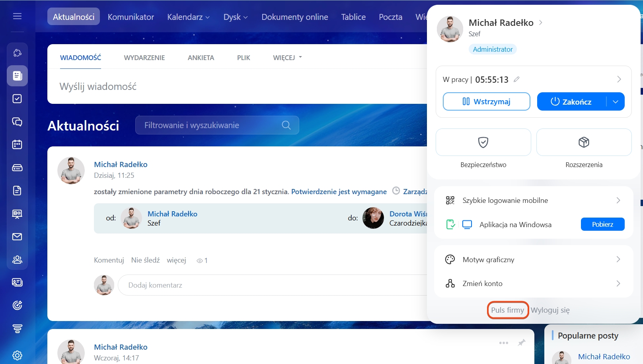Expand the arrow next to Zakończ
The width and height of the screenshot is (643, 364).
(x=616, y=102)
